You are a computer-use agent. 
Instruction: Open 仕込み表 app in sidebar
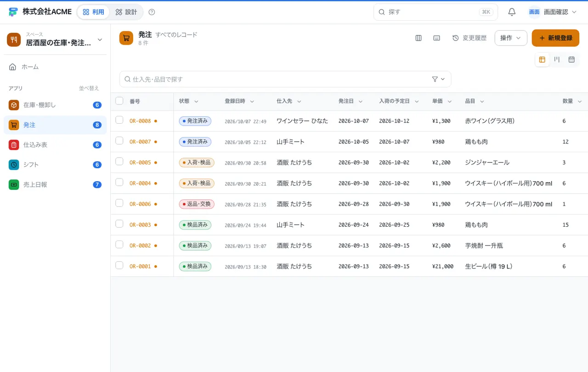(55, 145)
